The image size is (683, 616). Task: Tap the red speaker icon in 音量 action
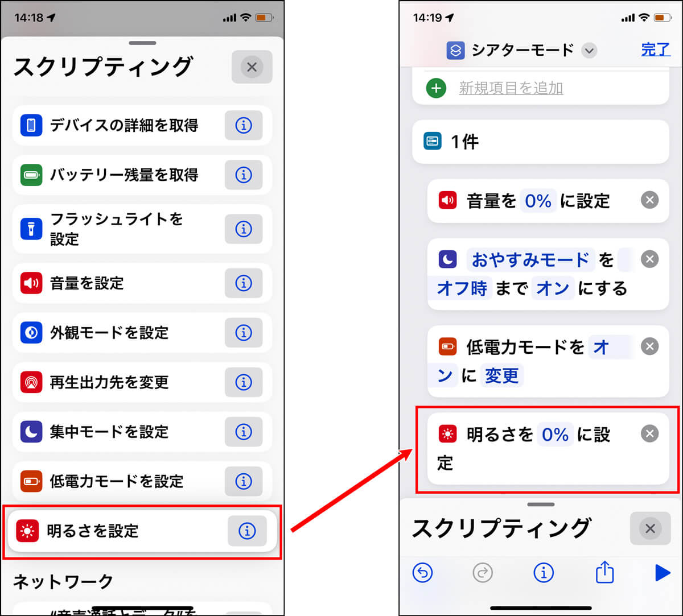coord(447,200)
